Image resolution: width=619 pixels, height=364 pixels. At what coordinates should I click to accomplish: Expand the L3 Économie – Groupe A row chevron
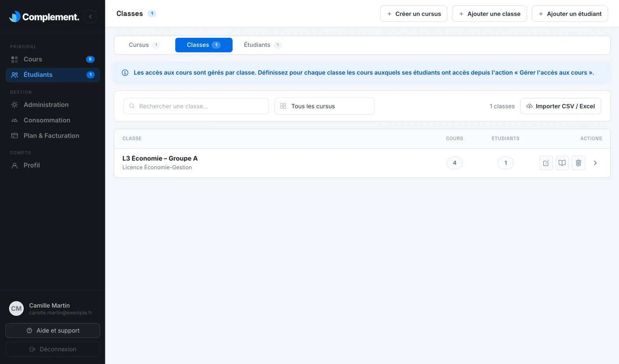click(x=595, y=163)
